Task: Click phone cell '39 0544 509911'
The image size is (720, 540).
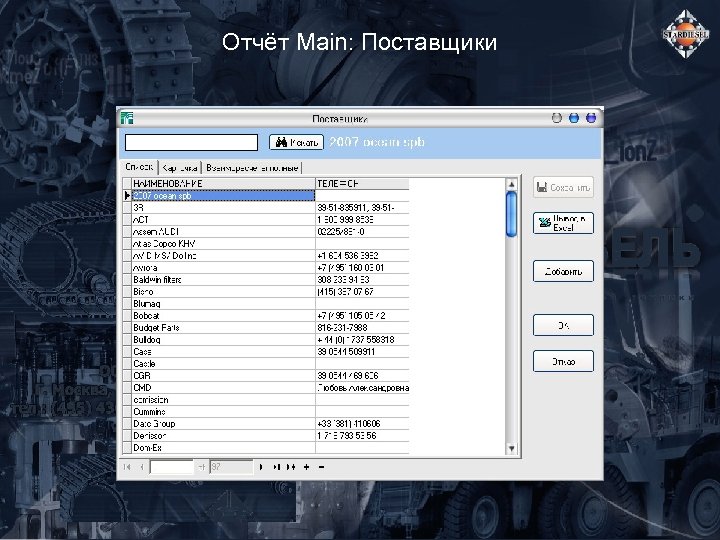Action: click(x=362, y=352)
